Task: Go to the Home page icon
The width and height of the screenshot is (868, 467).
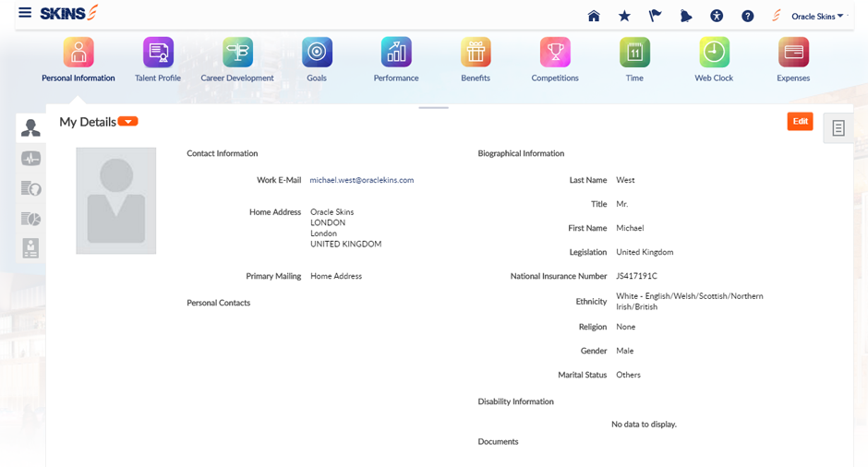Action: pyautogui.click(x=594, y=16)
